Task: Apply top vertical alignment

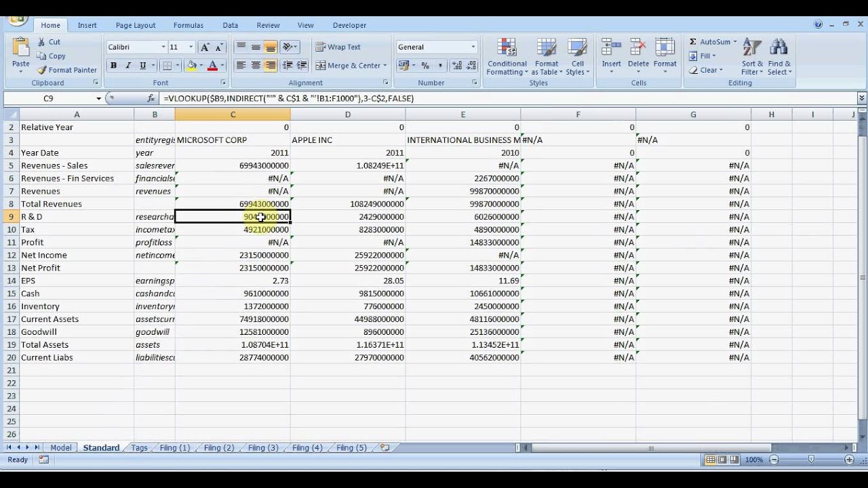Action: (241, 47)
